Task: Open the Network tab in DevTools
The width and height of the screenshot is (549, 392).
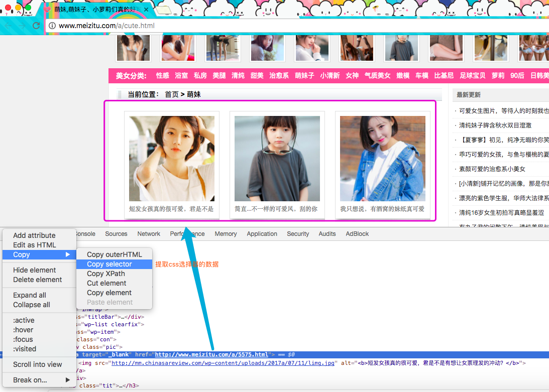Action: point(149,234)
